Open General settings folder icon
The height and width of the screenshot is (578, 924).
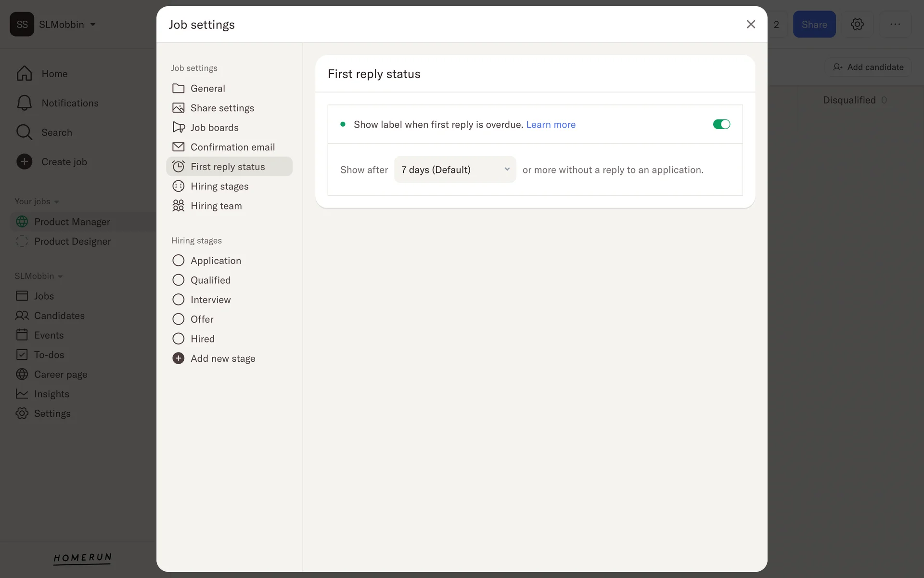pos(178,88)
